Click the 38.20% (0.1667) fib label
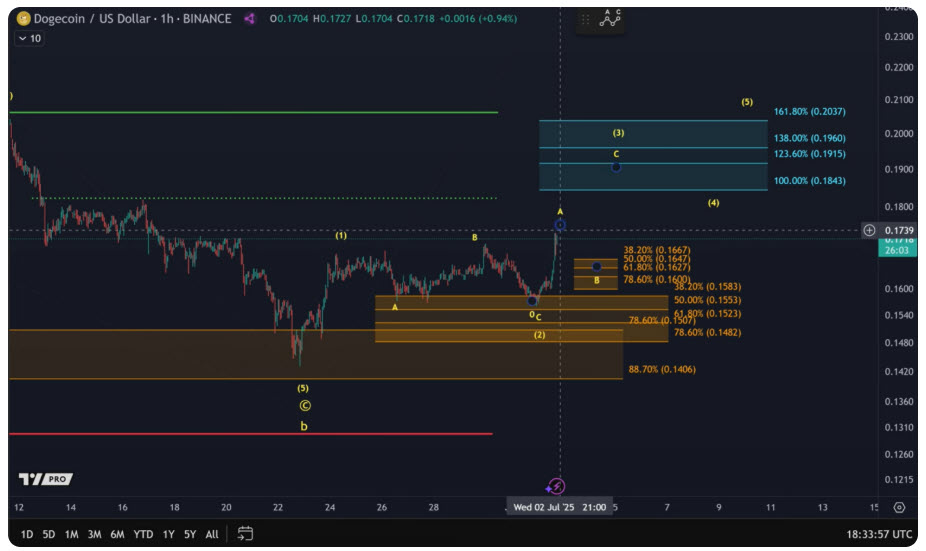Viewport: 926px width, 551px height. click(x=657, y=250)
